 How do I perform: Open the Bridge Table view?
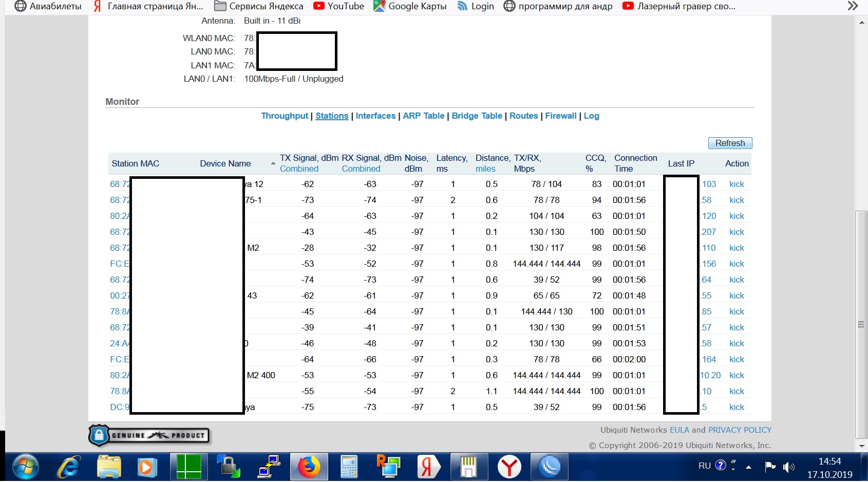[477, 116]
